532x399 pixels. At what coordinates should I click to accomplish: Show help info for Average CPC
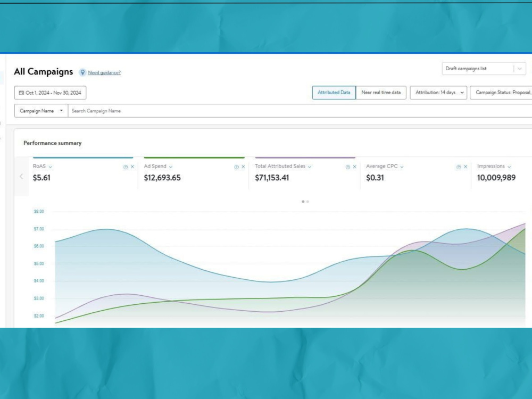pos(459,167)
